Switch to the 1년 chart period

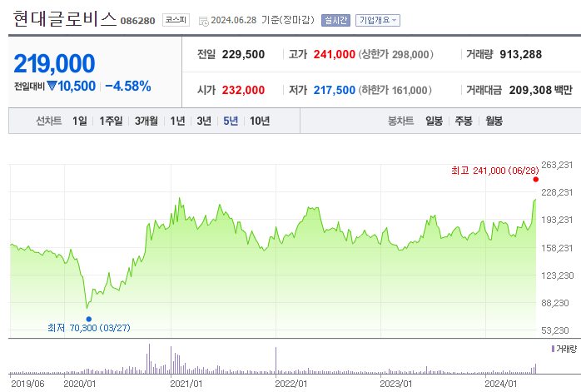(177, 121)
